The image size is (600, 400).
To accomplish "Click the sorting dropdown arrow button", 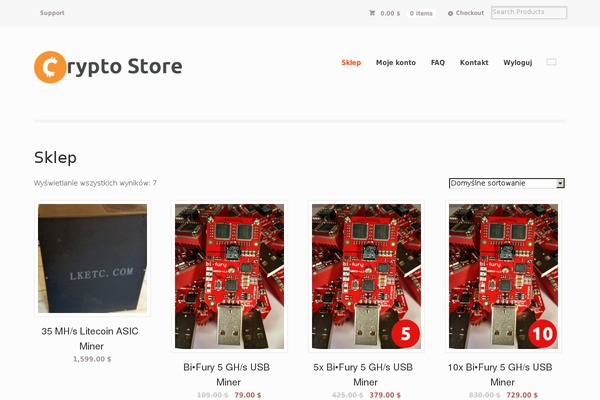I will (560, 183).
